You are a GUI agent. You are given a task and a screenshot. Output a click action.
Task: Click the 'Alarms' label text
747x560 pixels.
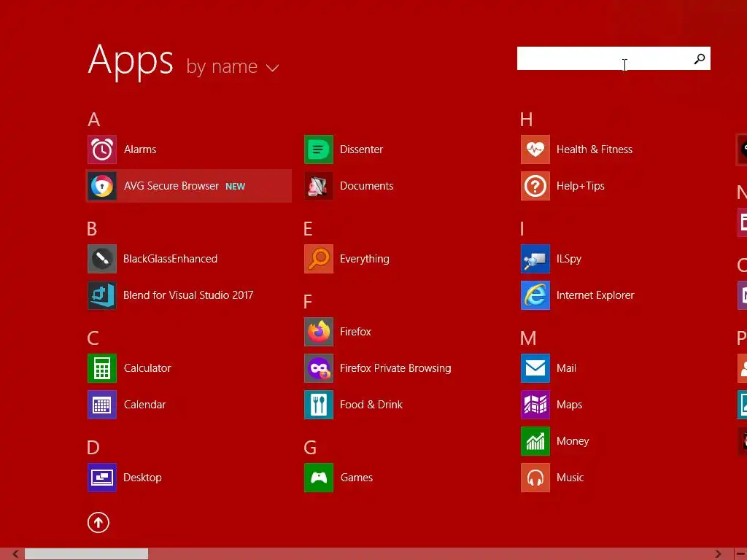(x=140, y=149)
